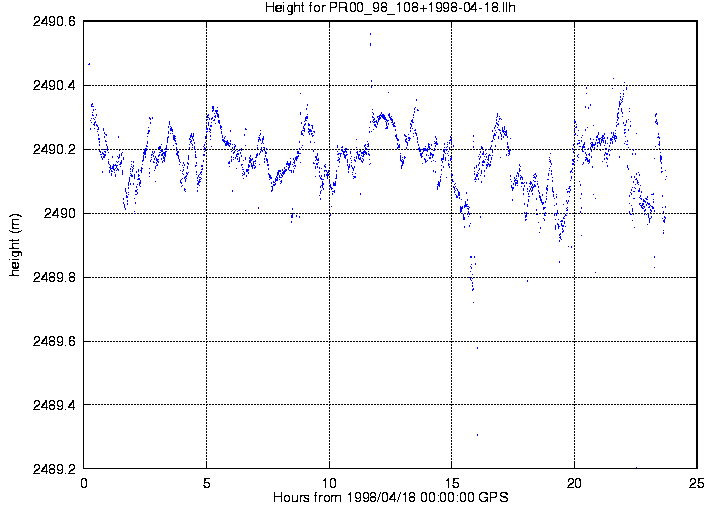Click the 2490 y-axis tick label
The width and height of the screenshot is (721, 505).
coord(62,213)
